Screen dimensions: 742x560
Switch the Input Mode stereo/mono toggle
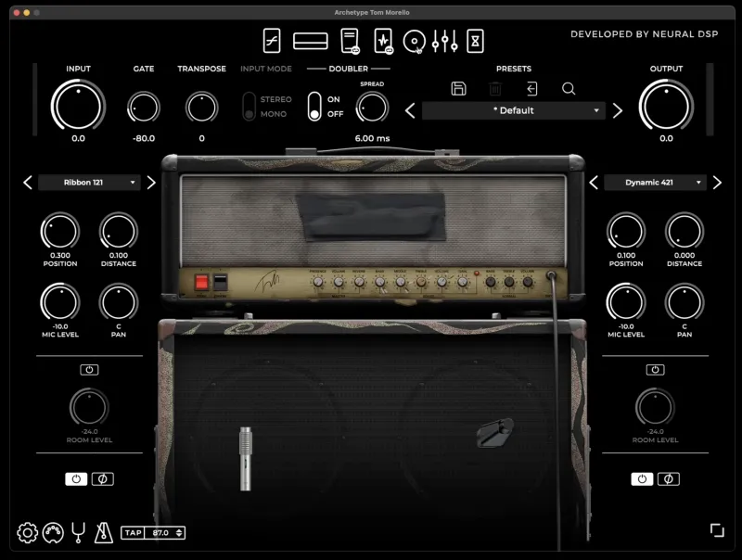tap(249, 107)
